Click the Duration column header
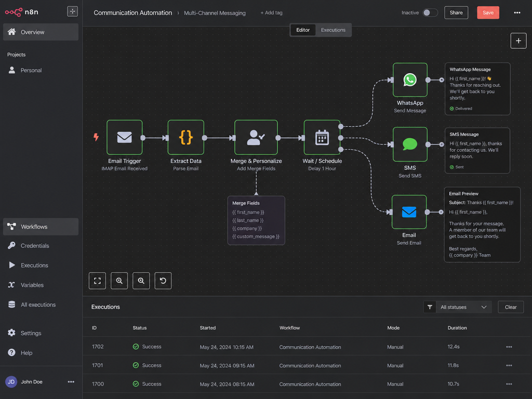This screenshot has width=532, height=399. (457, 328)
